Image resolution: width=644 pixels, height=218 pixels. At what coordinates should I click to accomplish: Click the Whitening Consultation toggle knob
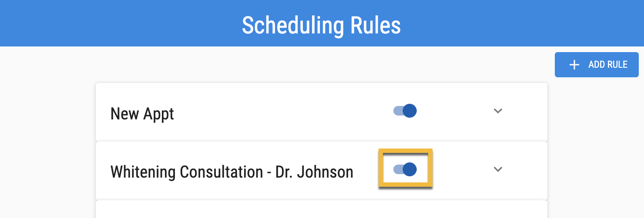(x=409, y=169)
